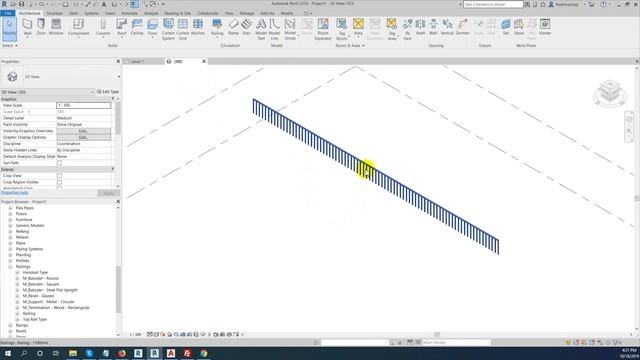Toggle the Sun Path checkbox
Screen dimensions: 640x360
coord(60,163)
